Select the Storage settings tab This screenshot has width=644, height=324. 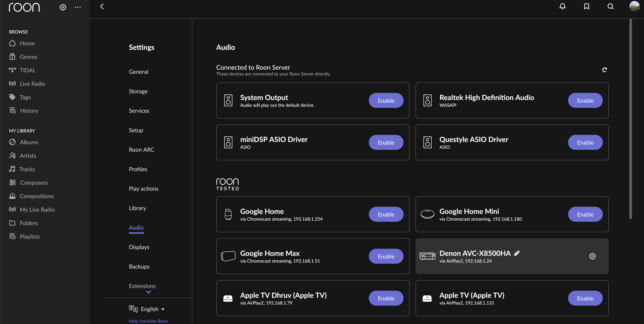[138, 91]
